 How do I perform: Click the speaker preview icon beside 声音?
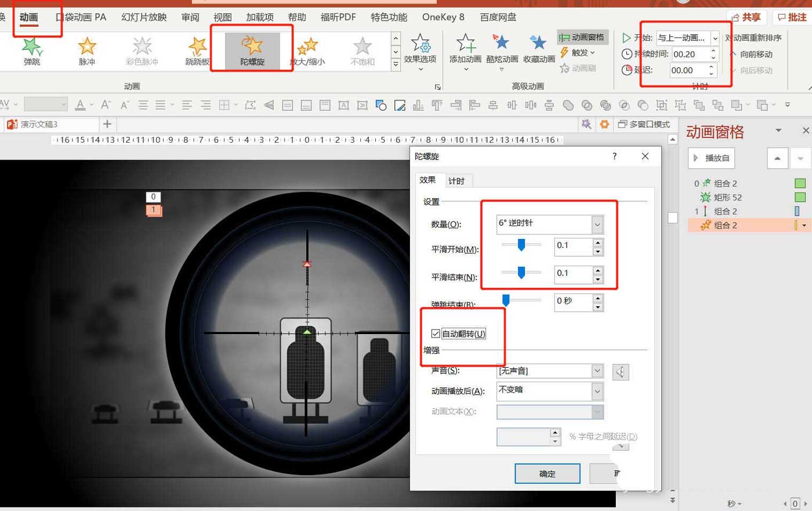(x=621, y=371)
